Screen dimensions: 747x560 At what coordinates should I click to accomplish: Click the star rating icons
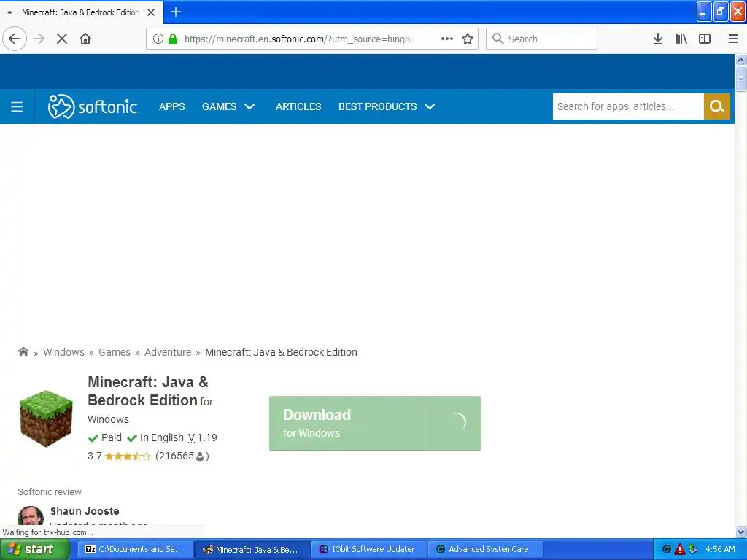(x=127, y=456)
